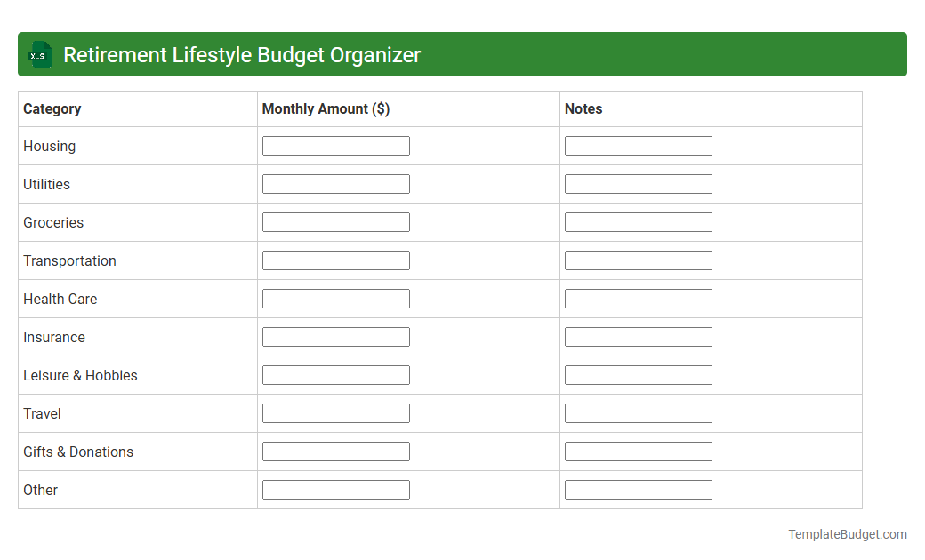Click the XLS file icon in the header
Viewport: 925px width, 560px height.
click(x=39, y=54)
